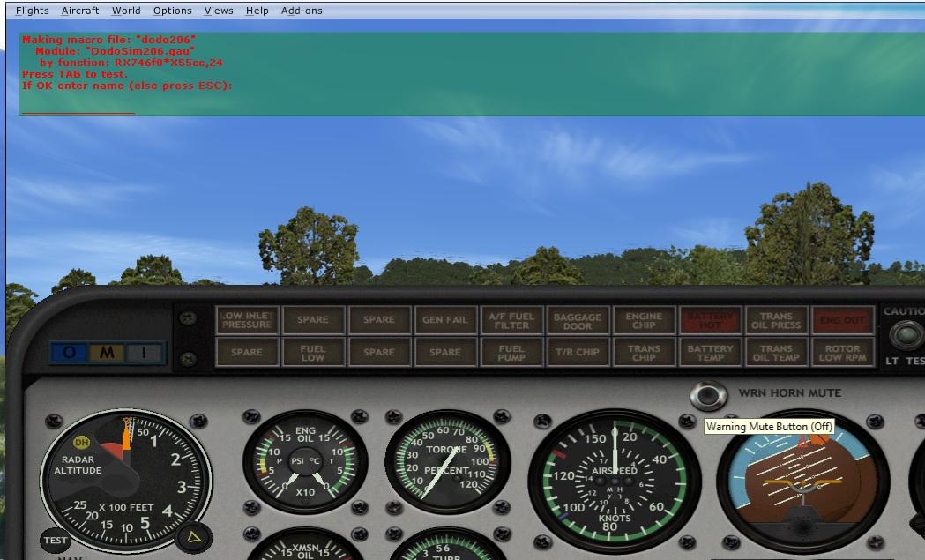The image size is (925, 560).
Task: Click the torque percent gauge
Action: [x=447, y=462]
